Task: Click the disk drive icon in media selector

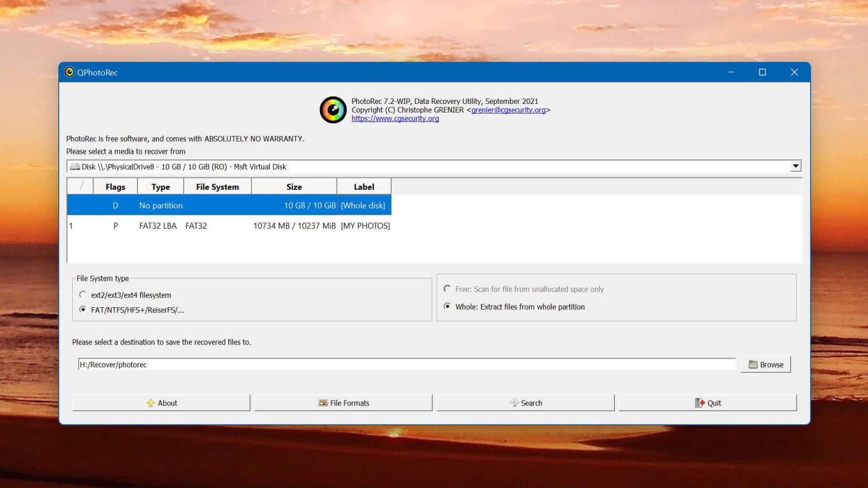Action: (x=75, y=167)
